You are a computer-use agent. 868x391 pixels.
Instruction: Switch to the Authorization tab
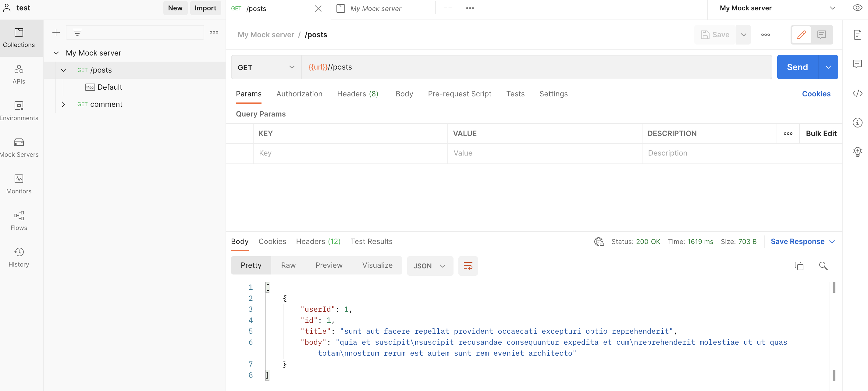299,94
